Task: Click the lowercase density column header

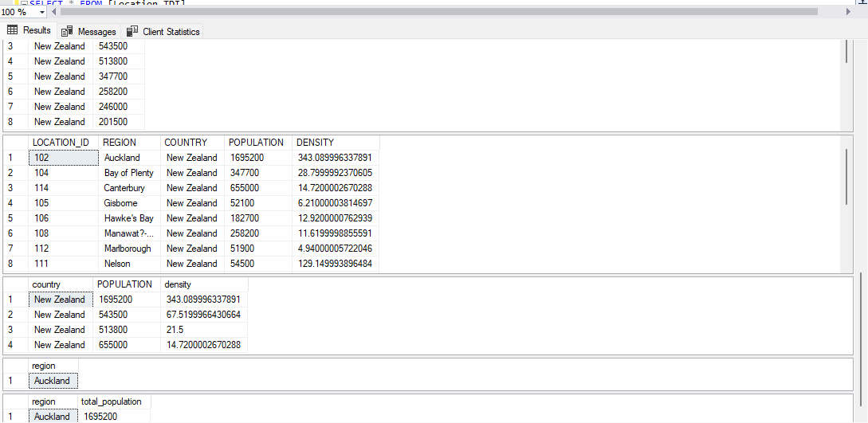Action: pyautogui.click(x=204, y=284)
